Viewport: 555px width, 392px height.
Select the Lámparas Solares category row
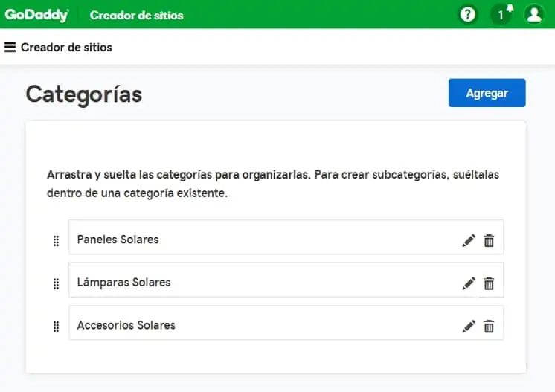286,280
